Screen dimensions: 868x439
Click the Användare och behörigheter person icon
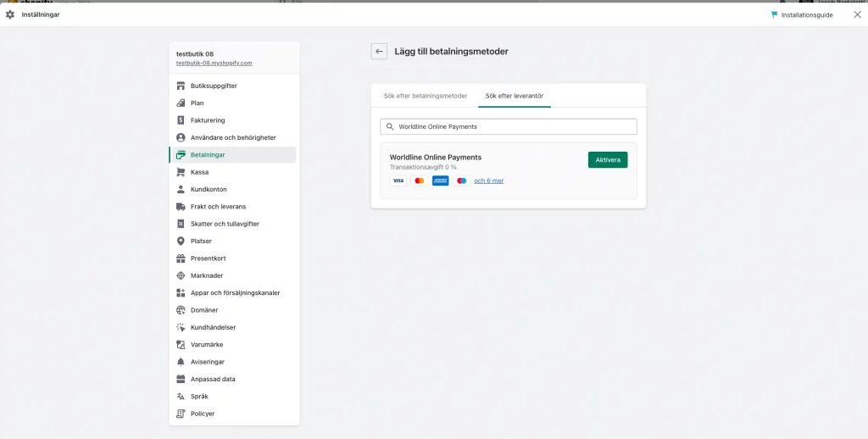pyautogui.click(x=181, y=137)
